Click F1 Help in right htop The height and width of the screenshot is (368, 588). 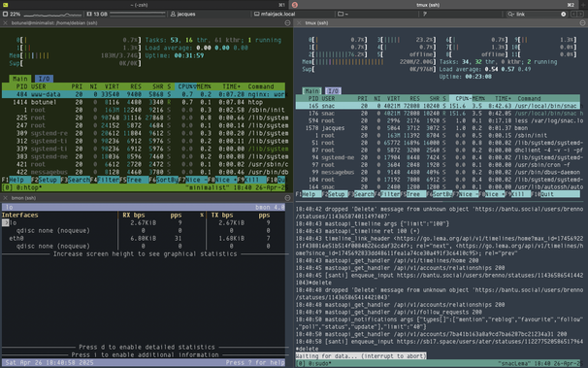tap(309, 194)
